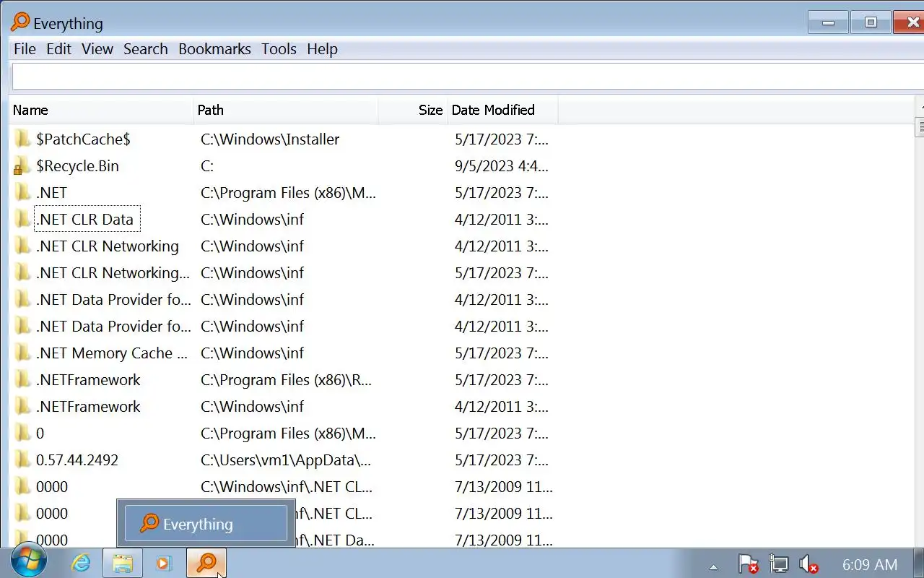Click into the search text field

468,77
